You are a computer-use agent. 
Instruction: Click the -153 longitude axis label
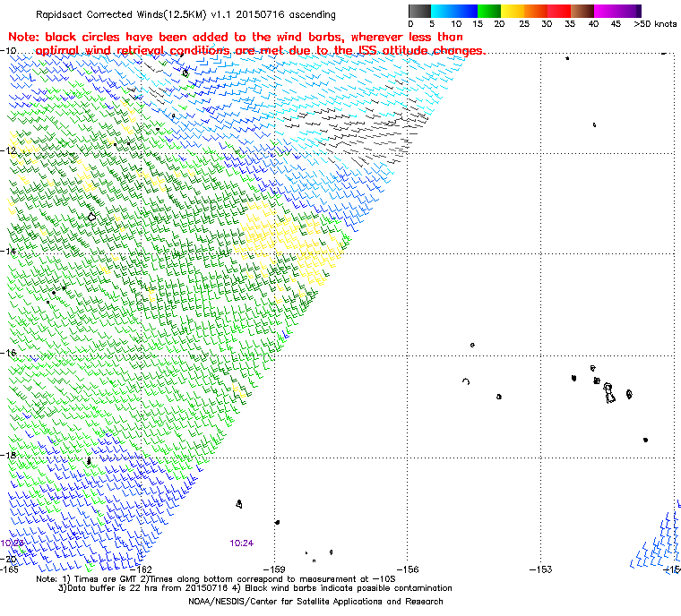click(540, 569)
